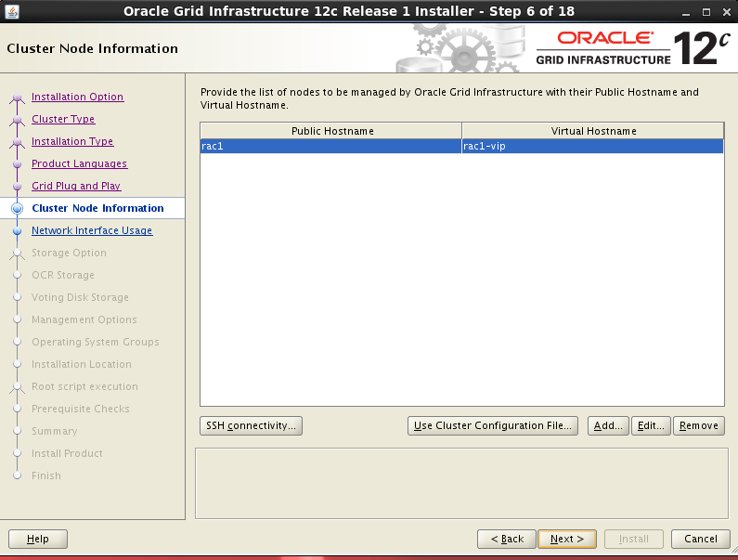This screenshot has width=738, height=560.
Task: Jump to Product Languages step
Action: pos(80,163)
